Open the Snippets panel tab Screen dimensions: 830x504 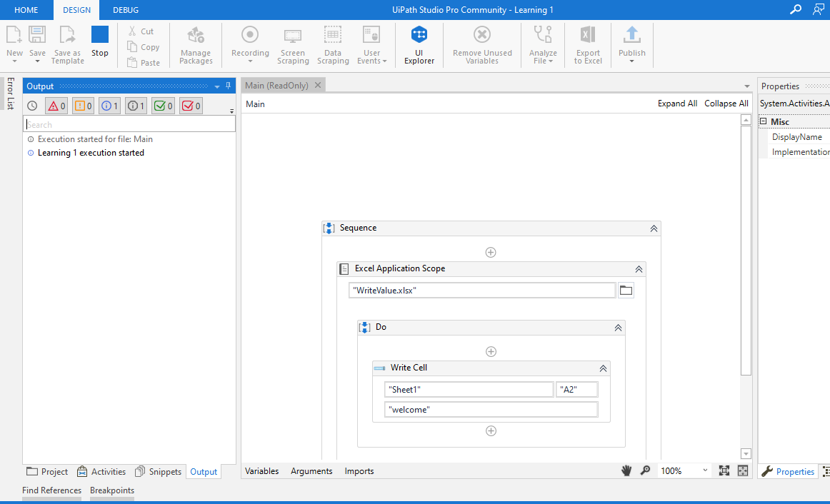(159, 472)
